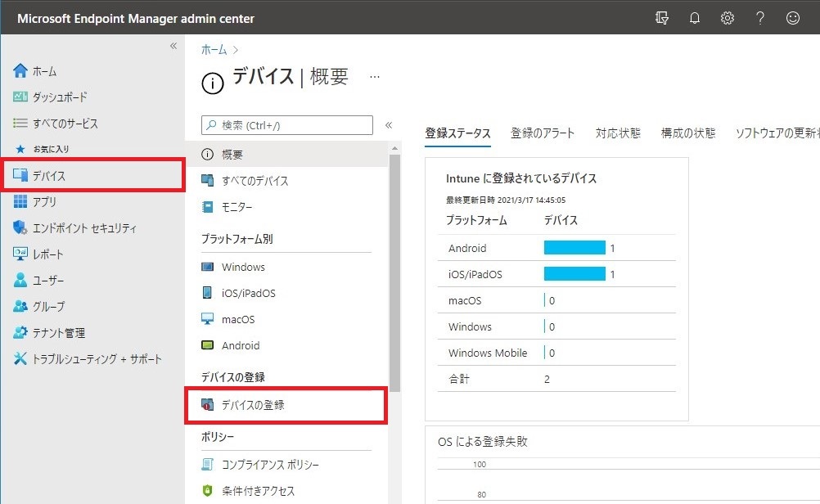Click the アプリ grid icon
The width and height of the screenshot is (820, 504).
coord(20,201)
